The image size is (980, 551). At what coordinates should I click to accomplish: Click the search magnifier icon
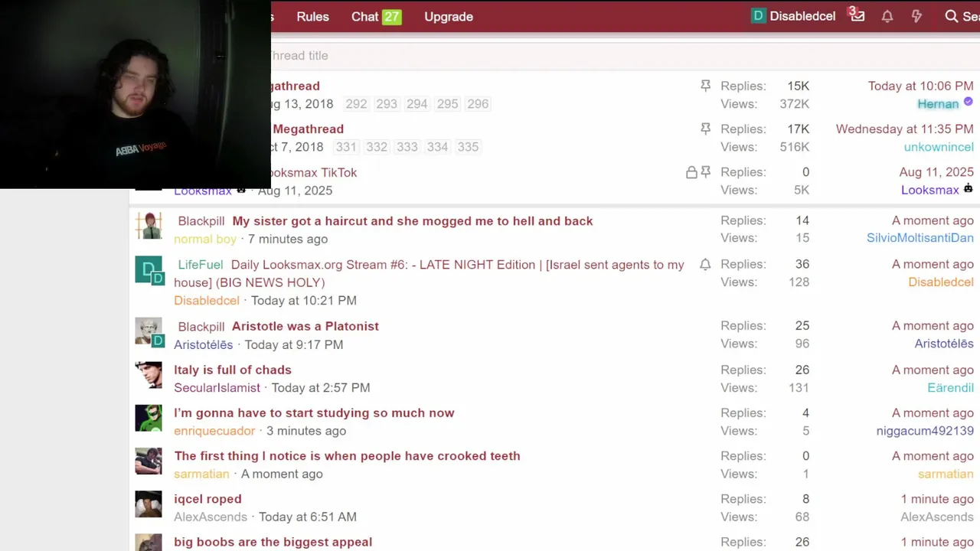[951, 16]
